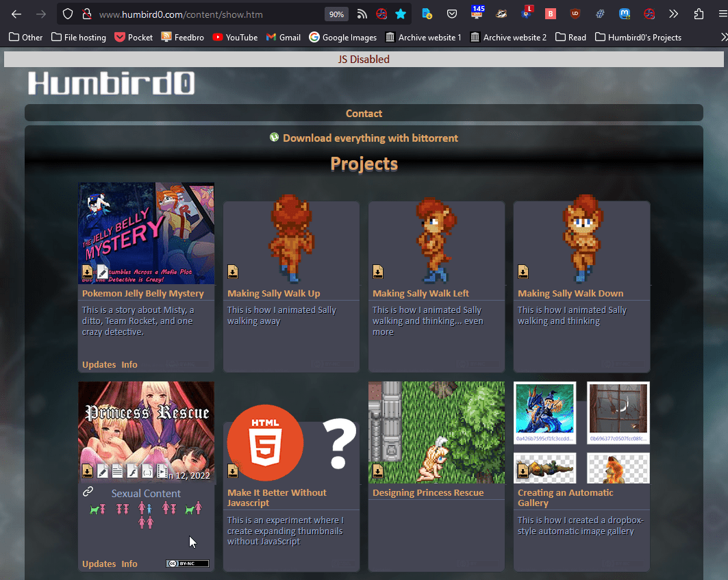The width and height of the screenshot is (728, 580).
Task: Click the RSS feed icon in address bar
Action: click(x=362, y=14)
